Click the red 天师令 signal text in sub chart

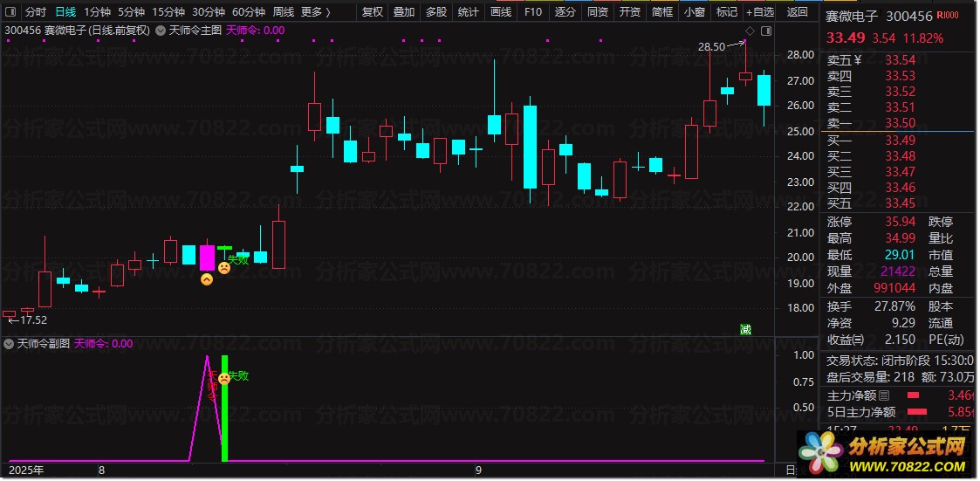[x=213, y=385]
